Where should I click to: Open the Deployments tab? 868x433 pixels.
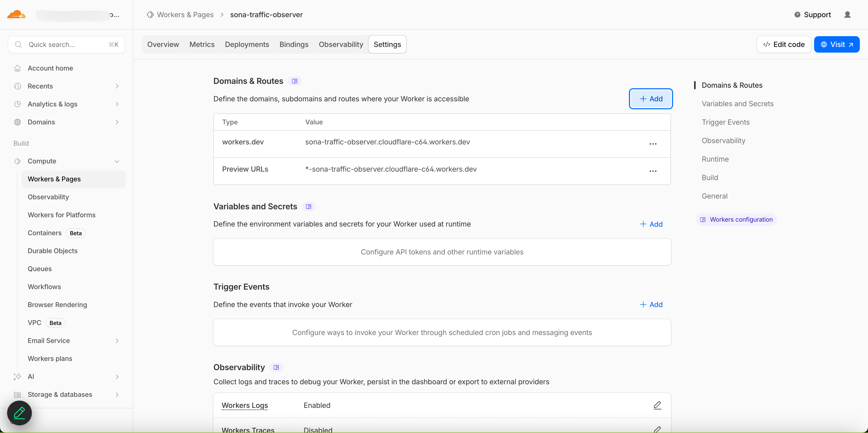(x=247, y=44)
